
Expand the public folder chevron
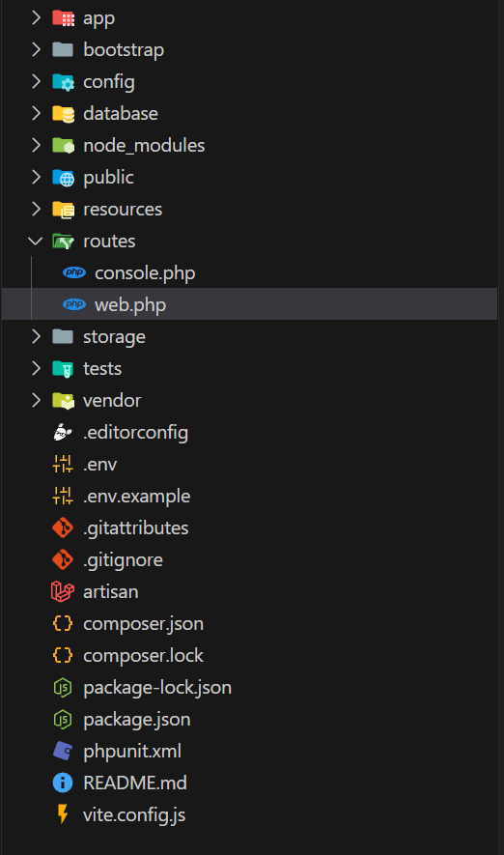click(36, 177)
